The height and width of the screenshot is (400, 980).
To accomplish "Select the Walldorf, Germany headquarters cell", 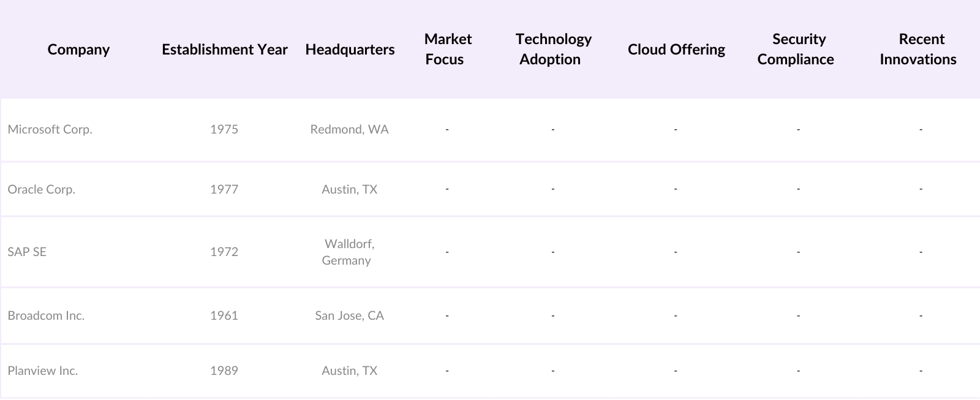I will 349,252.
